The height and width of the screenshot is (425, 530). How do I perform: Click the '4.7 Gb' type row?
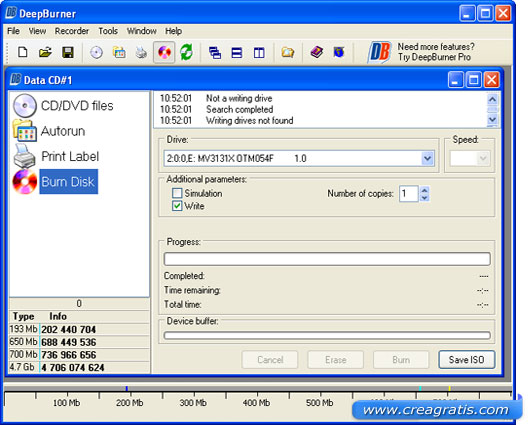pyautogui.click(x=79, y=367)
